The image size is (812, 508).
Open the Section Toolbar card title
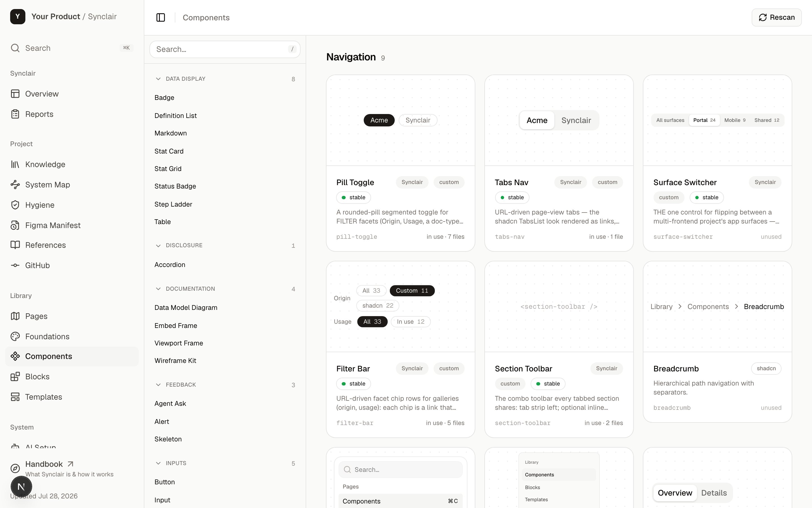coord(524,369)
